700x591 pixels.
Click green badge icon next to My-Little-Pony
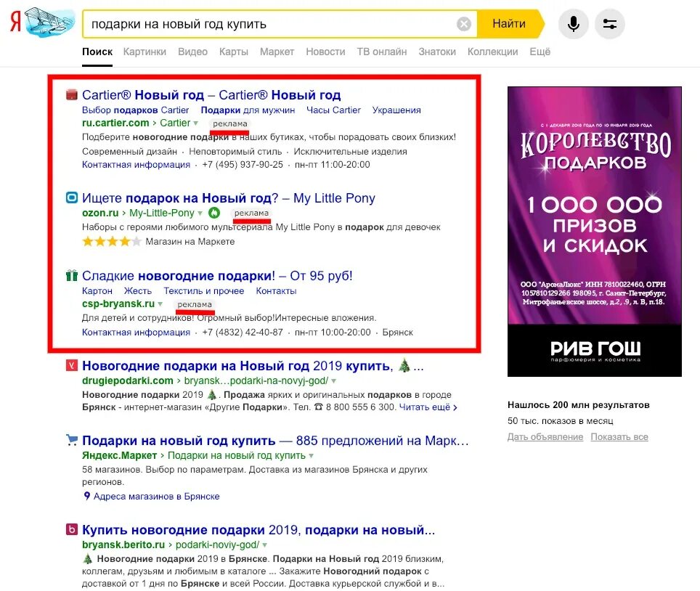click(x=214, y=213)
